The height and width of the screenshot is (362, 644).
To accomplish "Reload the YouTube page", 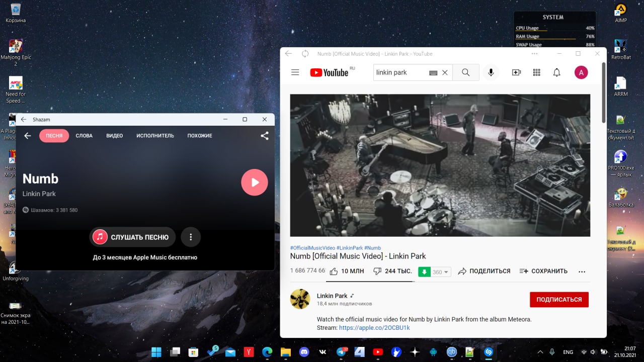I will pos(305,54).
